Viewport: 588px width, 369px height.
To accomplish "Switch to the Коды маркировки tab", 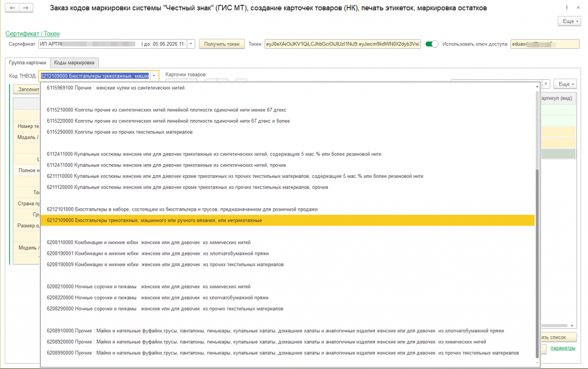I will pos(74,63).
